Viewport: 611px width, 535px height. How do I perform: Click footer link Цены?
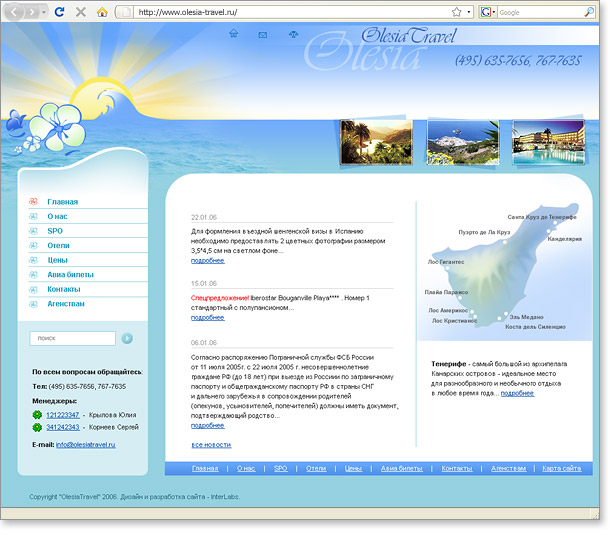click(353, 468)
